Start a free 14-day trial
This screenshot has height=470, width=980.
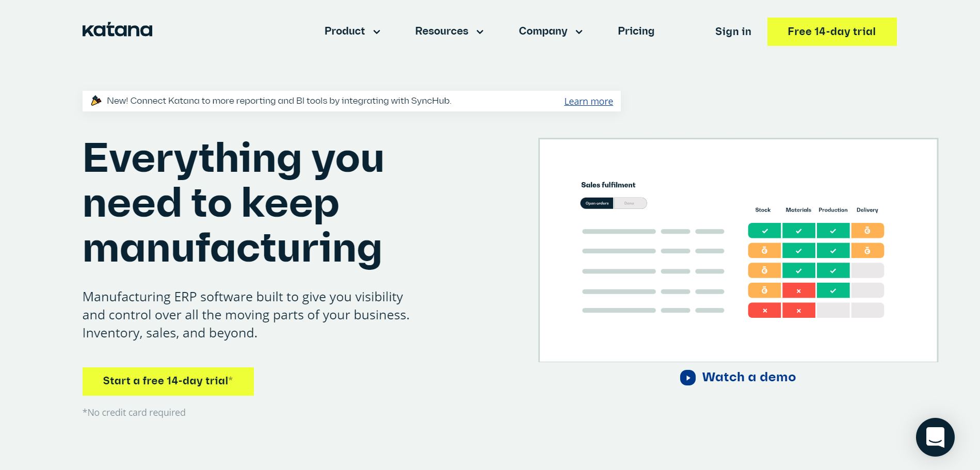(x=168, y=381)
